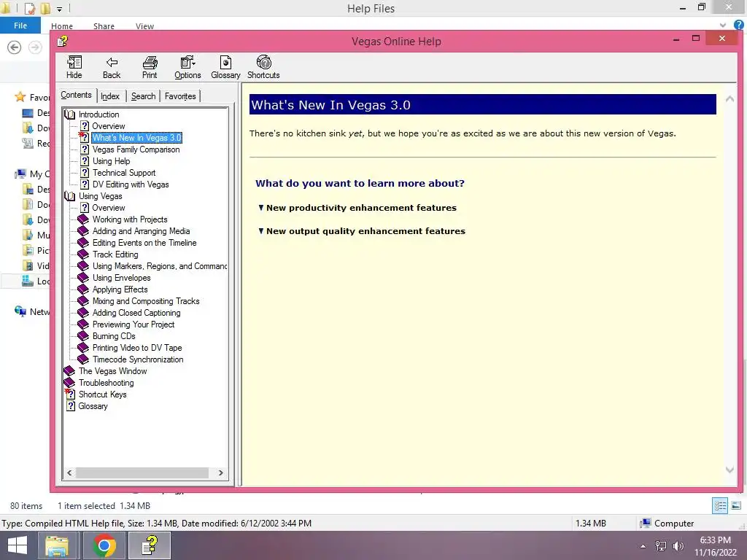Click the Hide toolbar icon in Vegas Help
747x560 pixels.
pyautogui.click(x=74, y=67)
